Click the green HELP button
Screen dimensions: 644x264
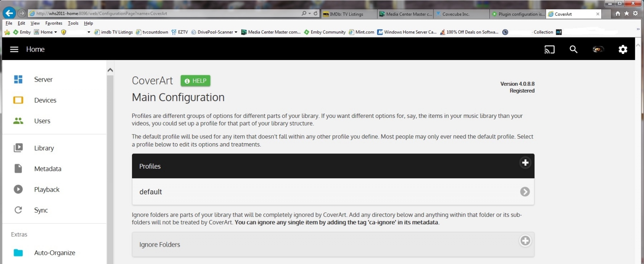pos(195,81)
